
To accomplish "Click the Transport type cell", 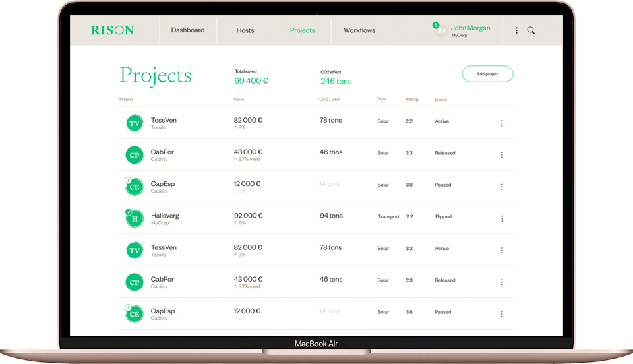I will tap(388, 217).
